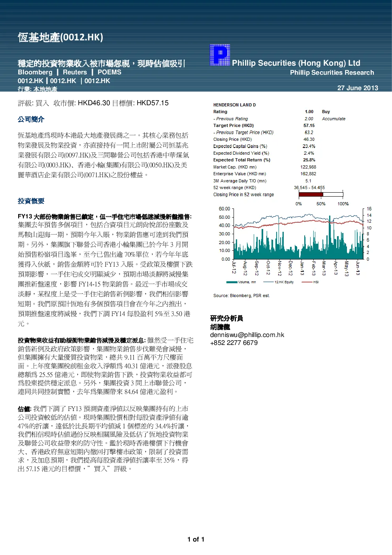Viewport: 392px width, 555px height.
Task: Click the POEMS label in header
Action: (109, 72)
